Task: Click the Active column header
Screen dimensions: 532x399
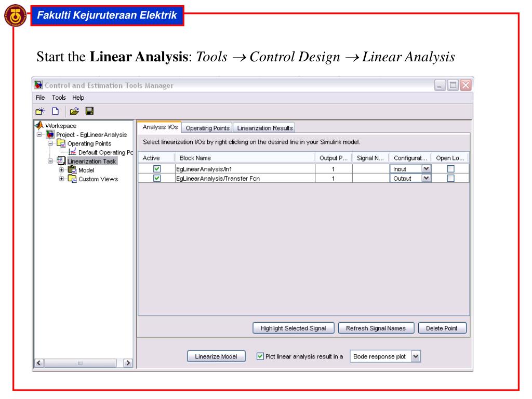Action: pyautogui.click(x=156, y=158)
